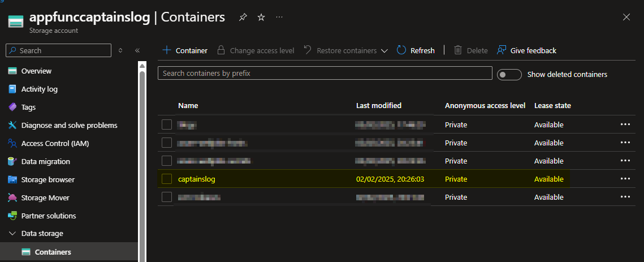Image resolution: width=644 pixels, height=262 pixels.
Task: Click the plus icon for new container
Action: pyautogui.click(x=166, y=50)
